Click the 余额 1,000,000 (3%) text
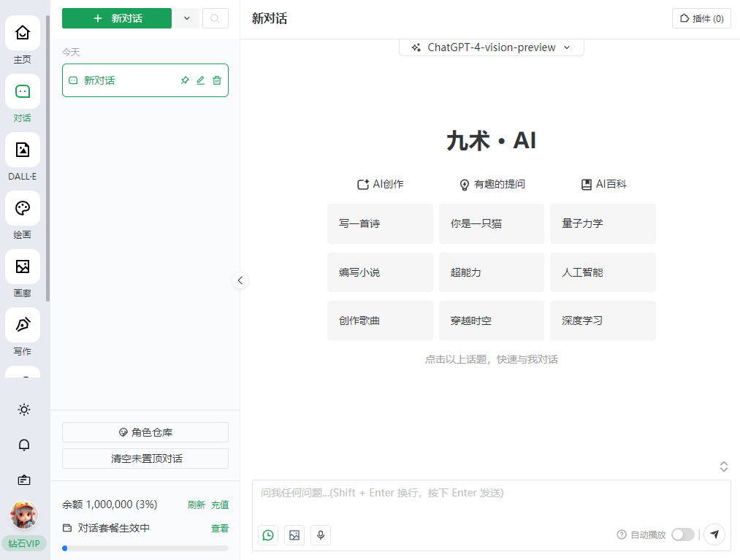The width and height of the screenshot is (740, 560). [110, 505]
